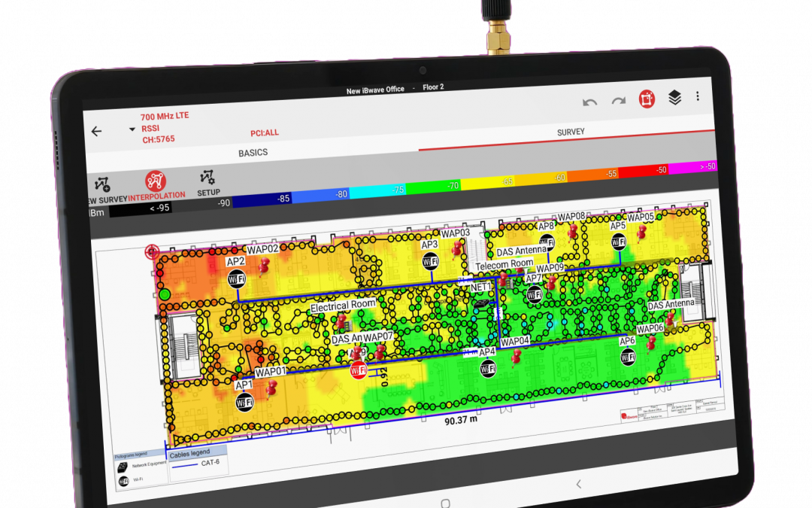Click the 90.37 m dimension label
This screenshot has height=508, width=812.
[x=461, y=420]
